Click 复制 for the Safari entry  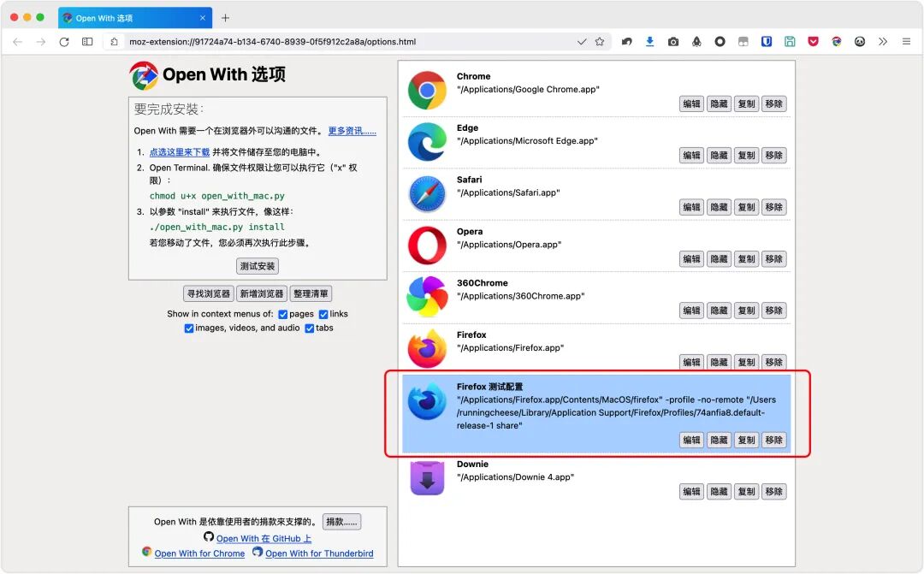pos(747,207)
